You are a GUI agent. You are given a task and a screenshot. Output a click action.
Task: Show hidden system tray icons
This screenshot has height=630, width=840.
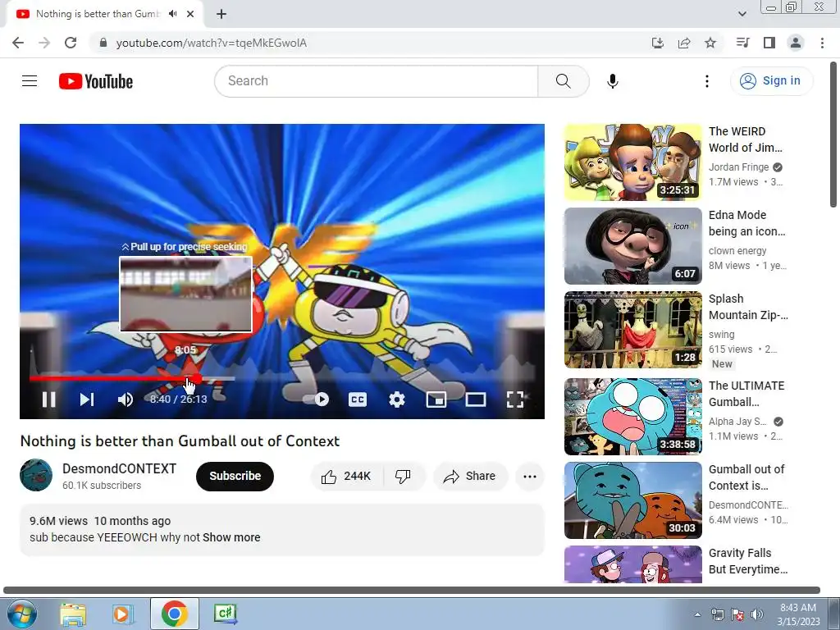[x=697, y=614]
